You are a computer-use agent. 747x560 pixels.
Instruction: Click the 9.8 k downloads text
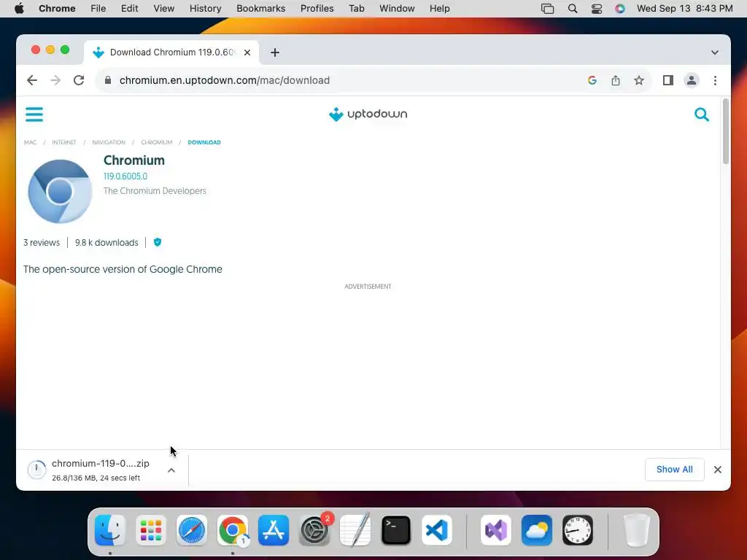[x=107, y=243]
